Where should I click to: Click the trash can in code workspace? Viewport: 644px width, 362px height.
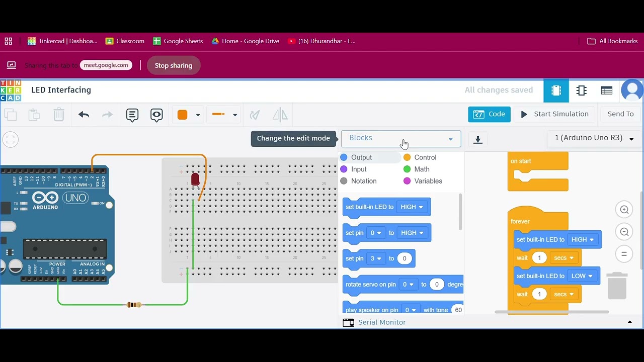(x=617, y=286)
